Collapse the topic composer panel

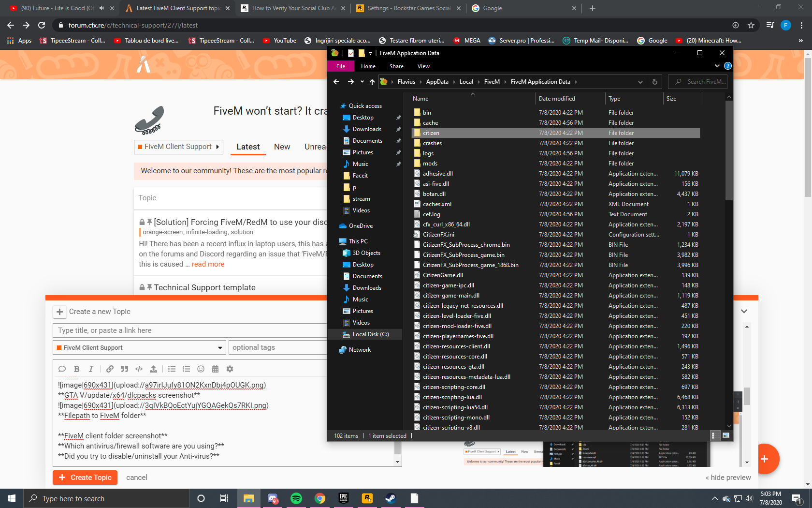pyautogui.click(x=744, y=311)
